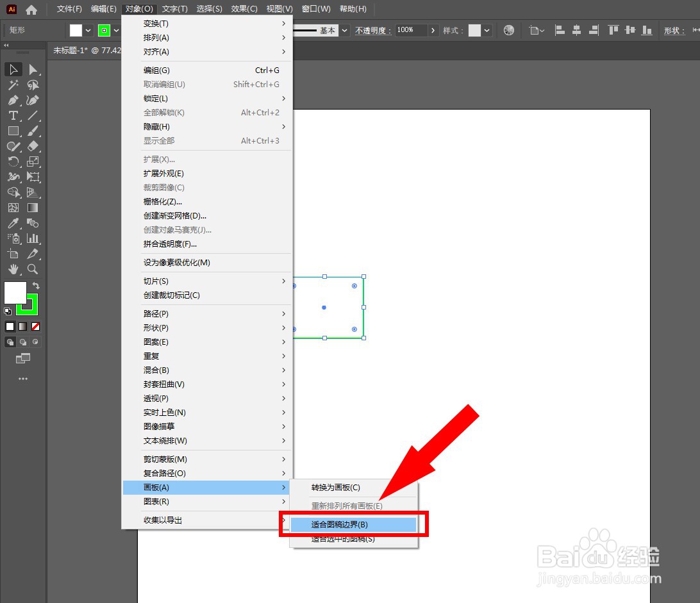Image resolution: width=700 pixels, height=603 pixels.
Task: Open the brush definition 基本 dropdown
Action: pyautogui.click(x=345, y=30)
